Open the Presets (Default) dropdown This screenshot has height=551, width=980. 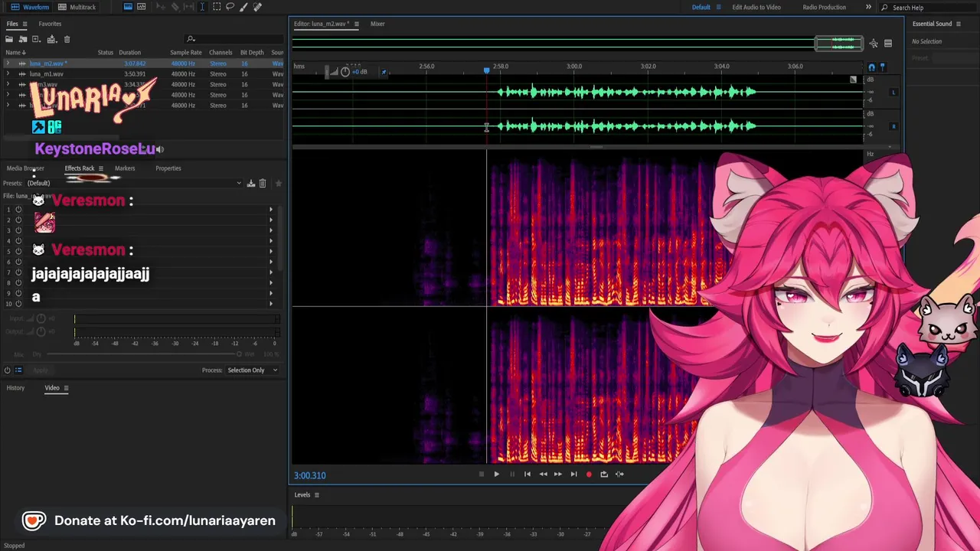pyautogui.click(x=134, y=183)
